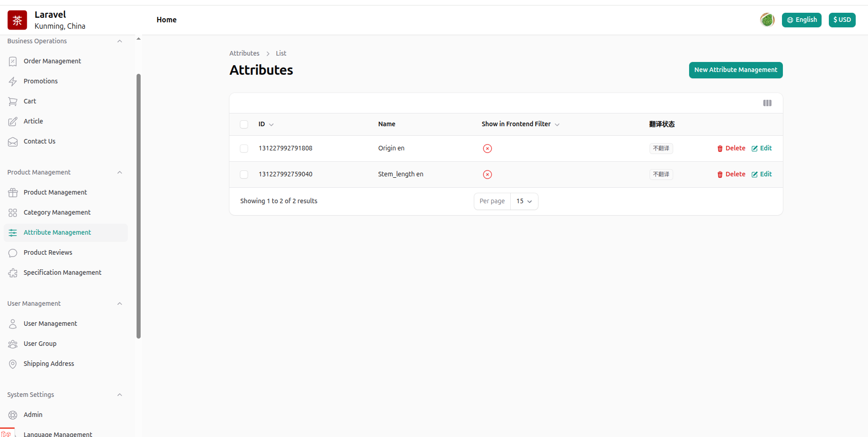Open Product Reviews from the sidebar

[48, 252]
